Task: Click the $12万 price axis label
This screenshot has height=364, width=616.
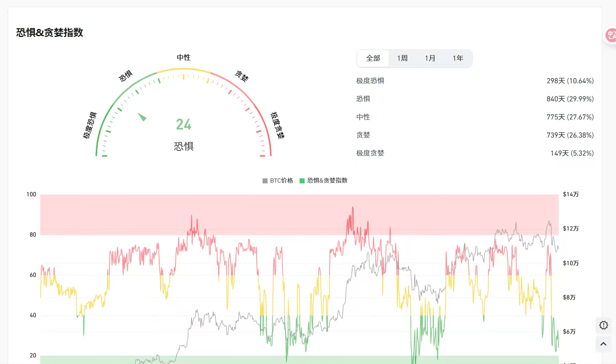Action: click(571, 228)
